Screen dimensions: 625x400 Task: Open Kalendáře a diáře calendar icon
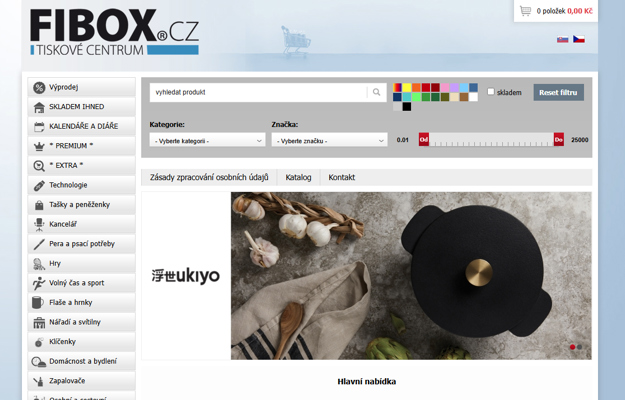click(x=39, y=127)
